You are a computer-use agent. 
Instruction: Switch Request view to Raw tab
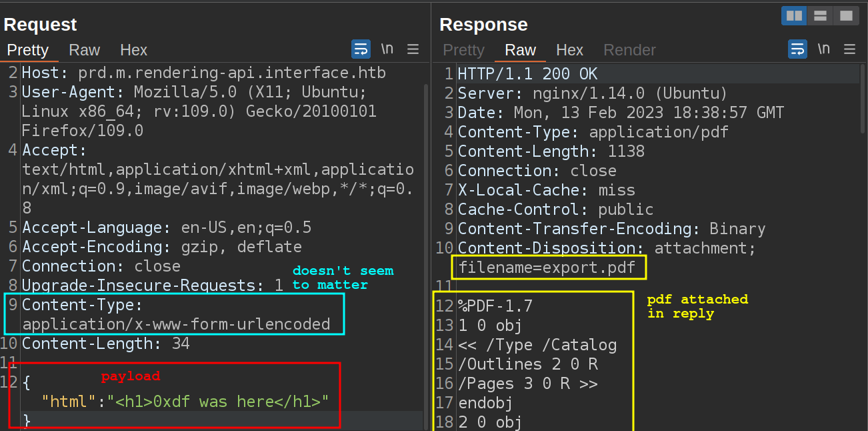pos(84,50)
